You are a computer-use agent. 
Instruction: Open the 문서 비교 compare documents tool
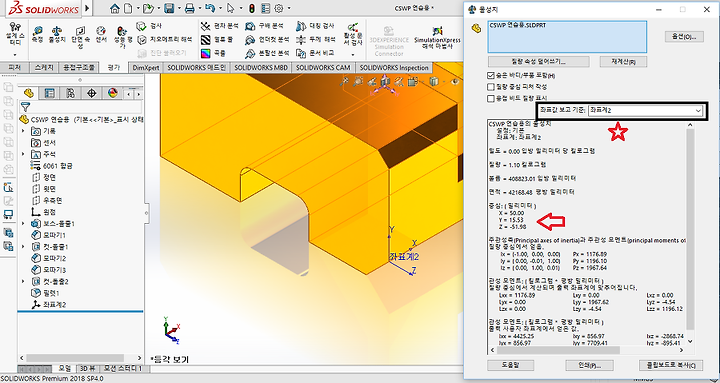[x=315, y=53]
